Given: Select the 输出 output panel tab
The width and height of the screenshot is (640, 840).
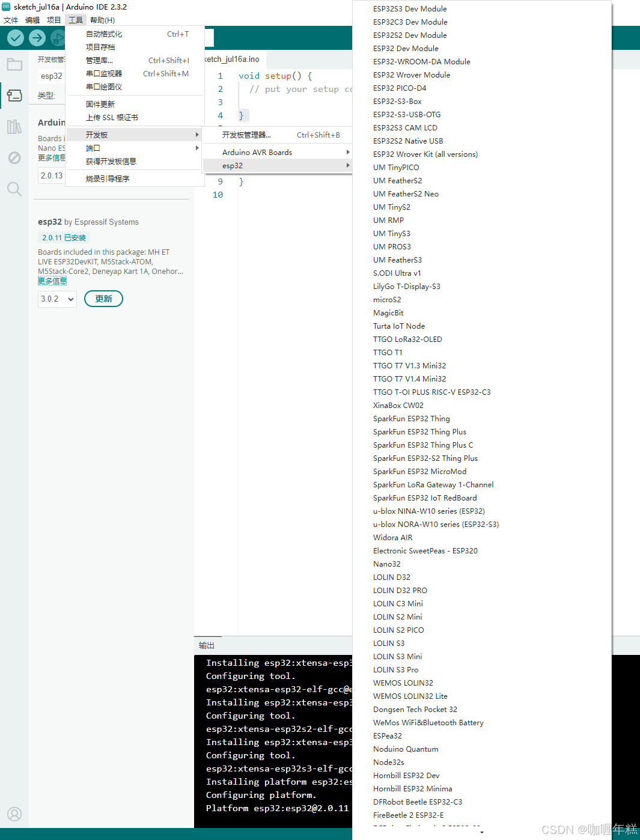Looking at the screenshot, I should coord(207,645).
